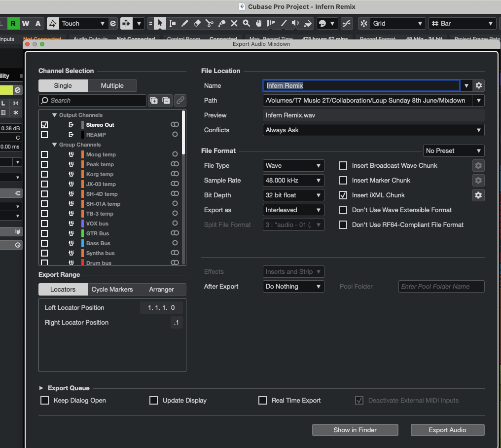
Task: Open the Path history dropdown arrow
Action: click(479, 101)
